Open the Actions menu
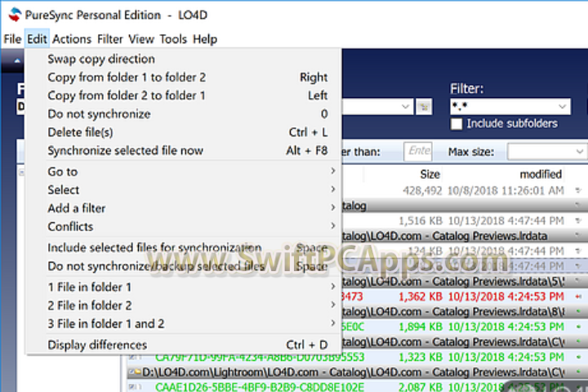 [x=72, y=39]
